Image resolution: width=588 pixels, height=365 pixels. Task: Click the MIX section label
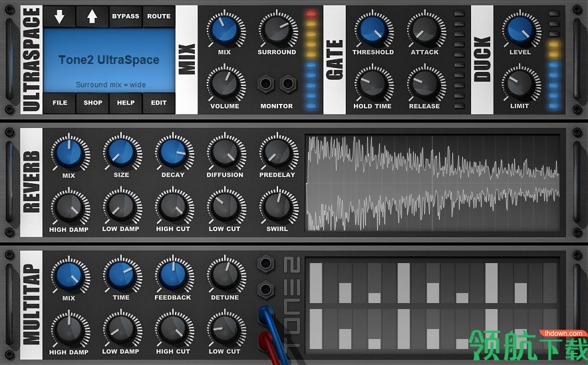coord(186,59)
